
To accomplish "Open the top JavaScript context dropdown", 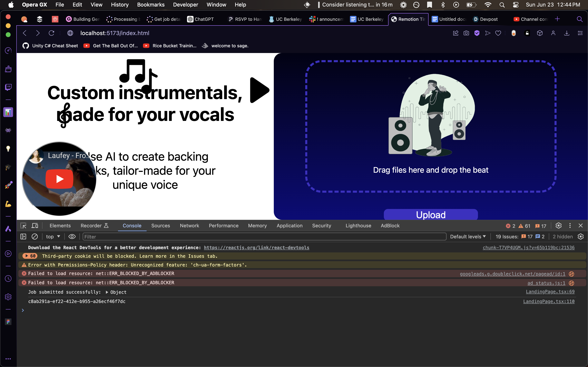I will click(53, 237).
